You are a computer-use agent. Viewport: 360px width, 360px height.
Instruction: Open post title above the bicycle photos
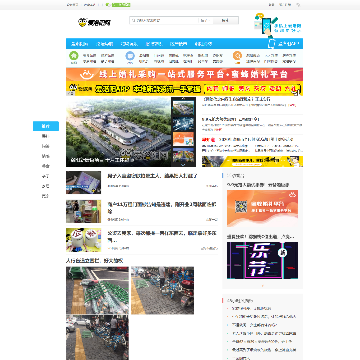94,261
